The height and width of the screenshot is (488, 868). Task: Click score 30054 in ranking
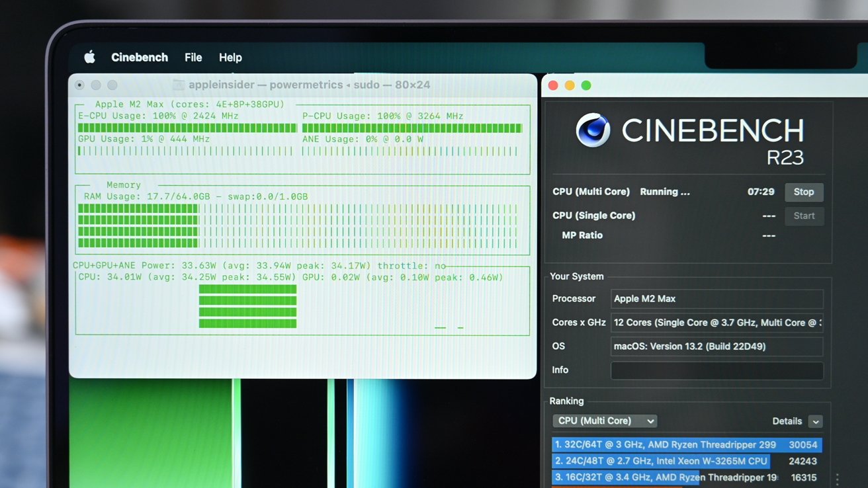[x=803, y=445]
